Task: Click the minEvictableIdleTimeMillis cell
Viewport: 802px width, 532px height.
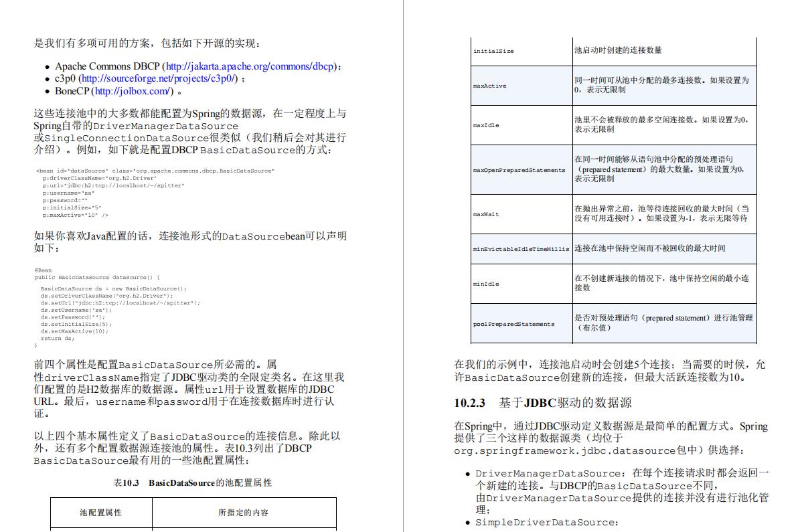Action: [x=521, y=249]
